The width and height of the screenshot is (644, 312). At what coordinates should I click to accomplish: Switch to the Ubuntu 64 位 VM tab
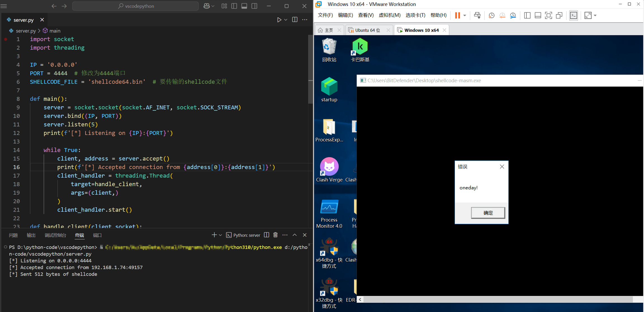click(367, 30)
